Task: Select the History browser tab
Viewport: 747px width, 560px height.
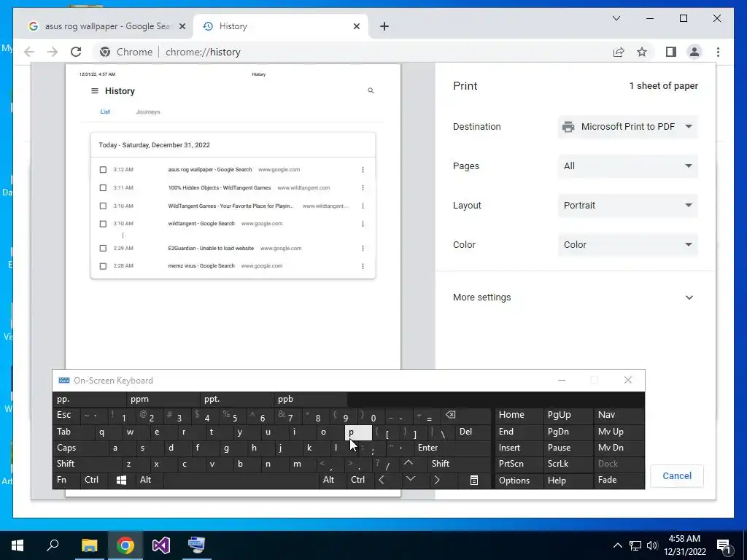Action: [x=281, y=26]
